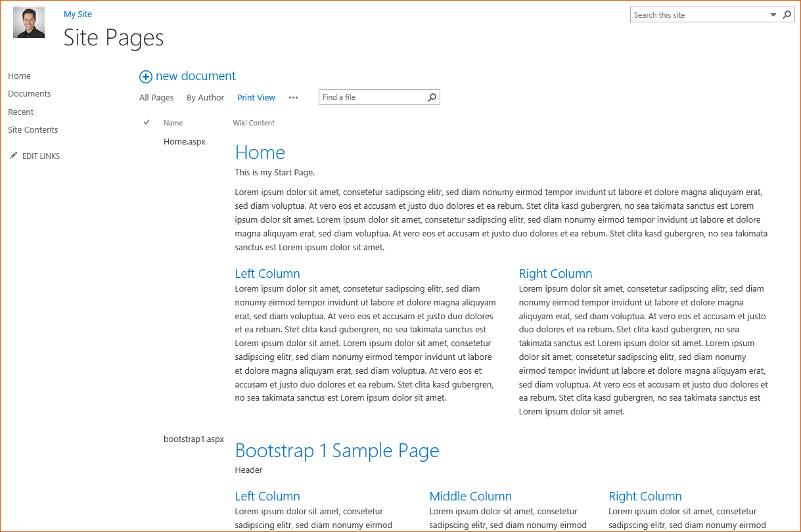Click the profile photo in the header
The width and height of the screenshot is (801, 532).
pyautogui.click(x=28, y=22)
